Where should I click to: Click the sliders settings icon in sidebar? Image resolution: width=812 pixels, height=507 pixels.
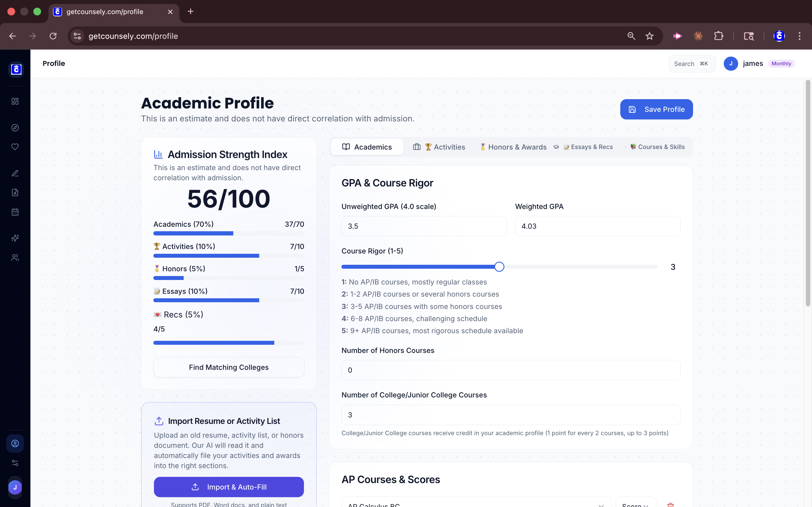15,463
